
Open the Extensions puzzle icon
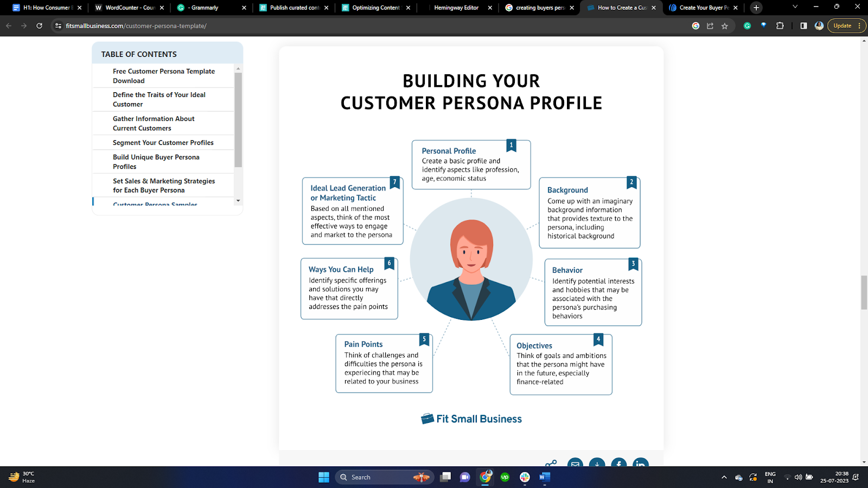(x=780, y=26)
